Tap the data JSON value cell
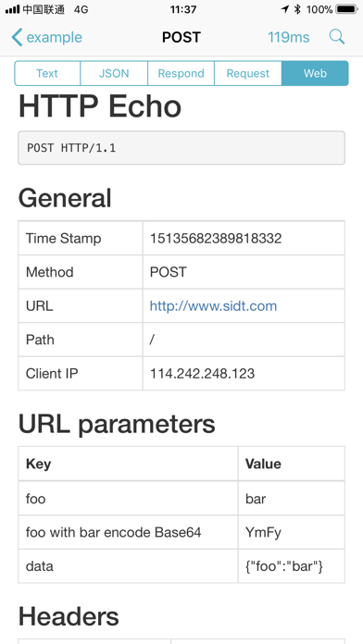The width and height of the screenshot is (363, 644). click(291, 566)
